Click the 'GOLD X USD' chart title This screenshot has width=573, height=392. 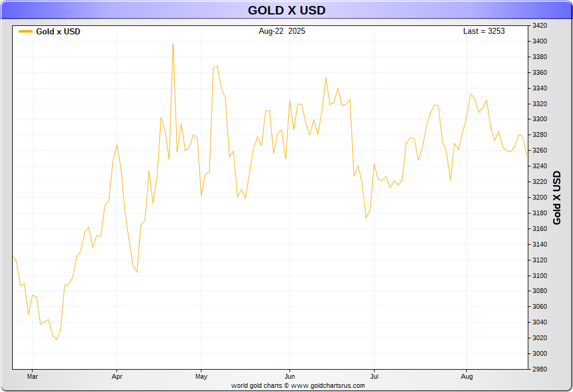(x=286, y=10)
